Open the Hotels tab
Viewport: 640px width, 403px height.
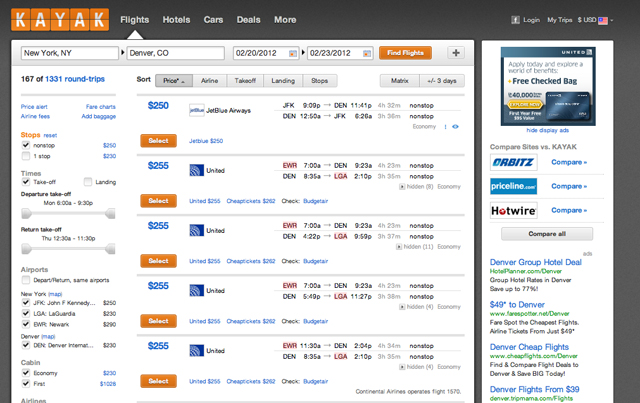176,20
